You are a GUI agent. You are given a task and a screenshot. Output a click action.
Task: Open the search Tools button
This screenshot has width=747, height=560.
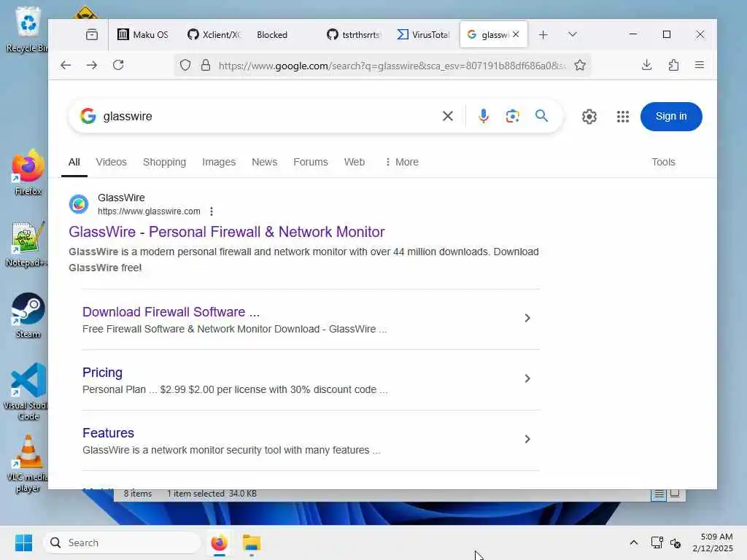point(663,162)
